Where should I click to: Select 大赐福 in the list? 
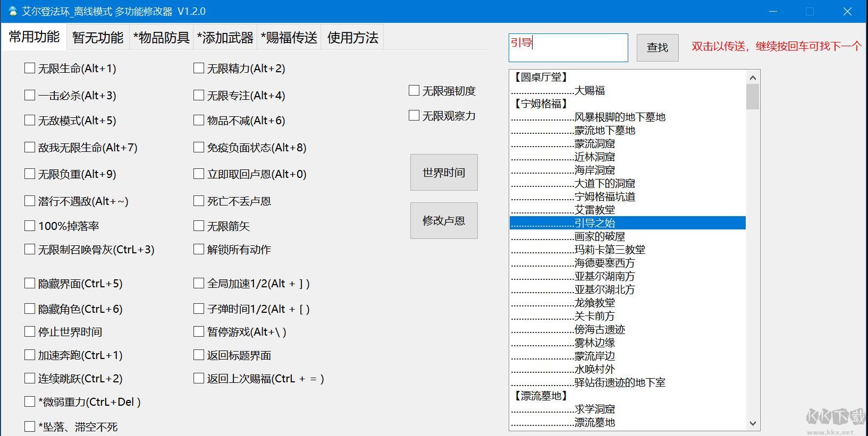click(x=628, y=90)
